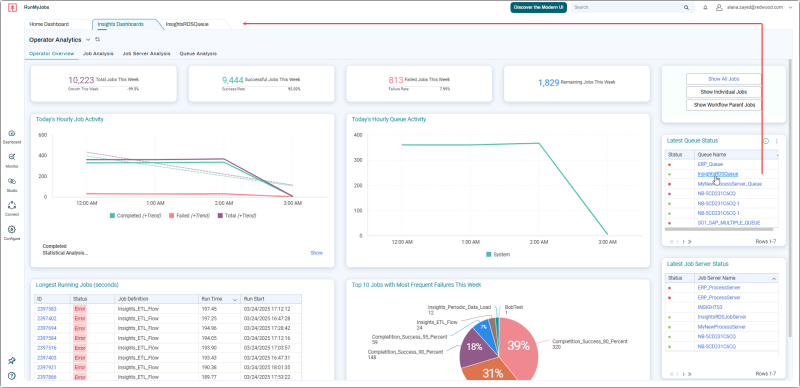Viewport: 800px width, 388px height.
Task: Open job ID 2397402
Action: tap(46, 319)
